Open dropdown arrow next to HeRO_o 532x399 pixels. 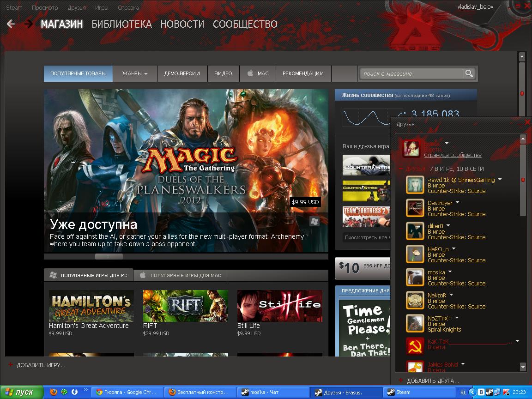click(x=453, y=249)
